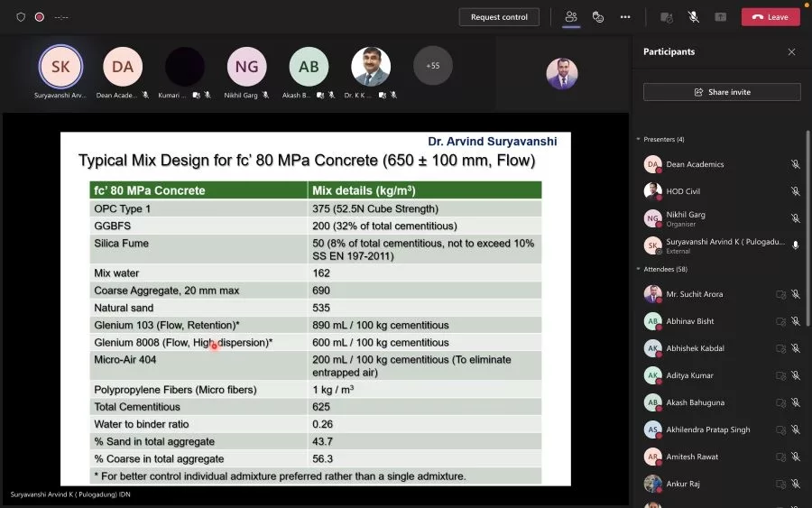
Task: Click Suryavanshi Arvind's active microphone icon
Action: [795, 245]
